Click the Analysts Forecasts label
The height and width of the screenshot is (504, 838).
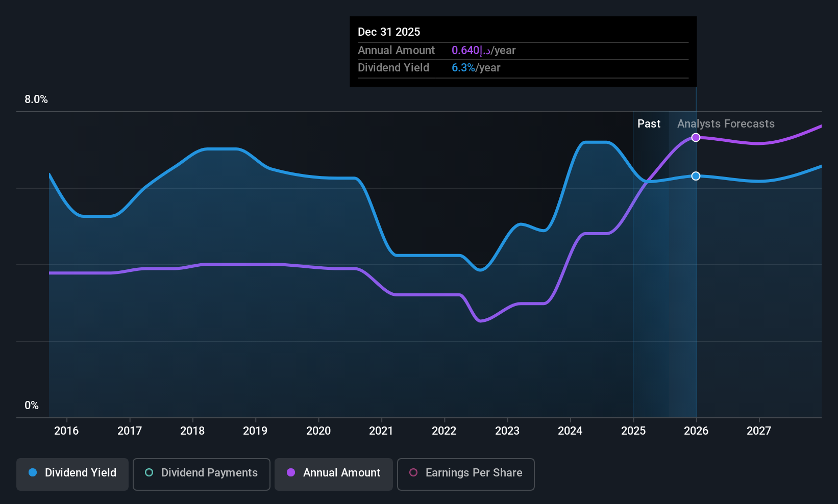[x=726, y=123]
